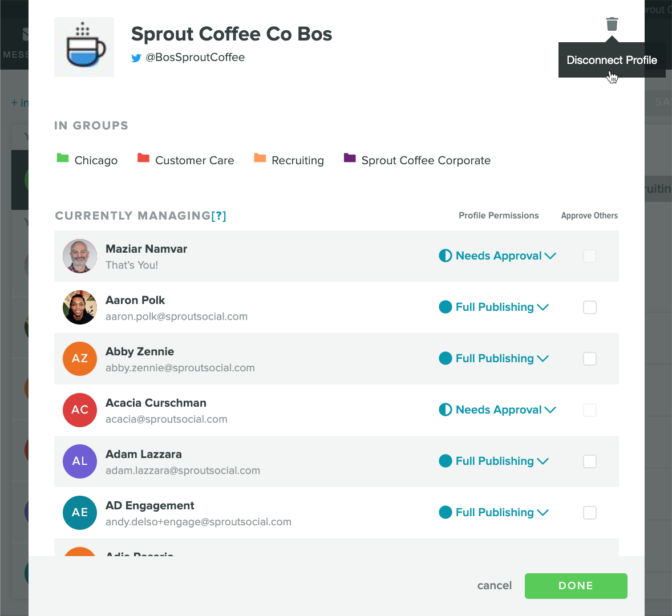672x616 pixels.
Task: Expand Full Publishing dropdown for Adam Lazzara
Action: coord(493,461)
